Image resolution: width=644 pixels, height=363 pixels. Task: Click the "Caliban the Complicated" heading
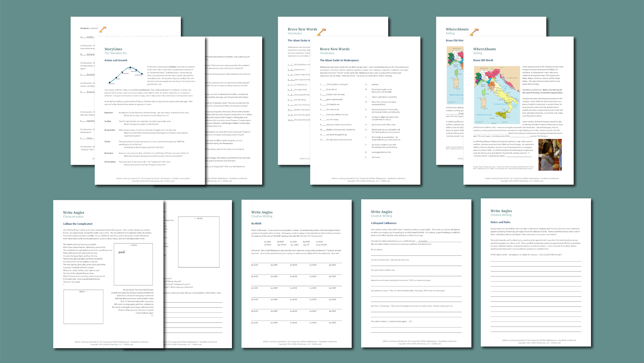[78, 224]
